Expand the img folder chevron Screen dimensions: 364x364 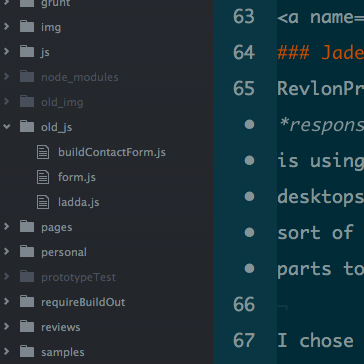pos(6,27)
